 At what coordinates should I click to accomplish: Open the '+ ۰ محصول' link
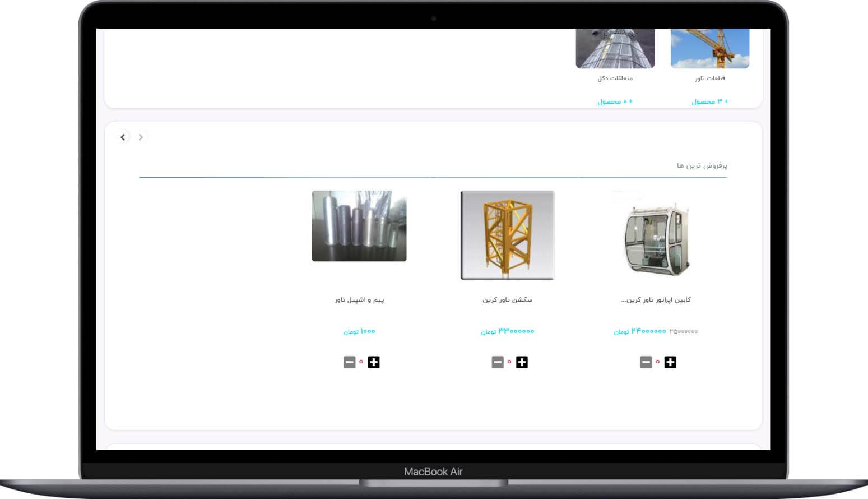pos(615,101)
